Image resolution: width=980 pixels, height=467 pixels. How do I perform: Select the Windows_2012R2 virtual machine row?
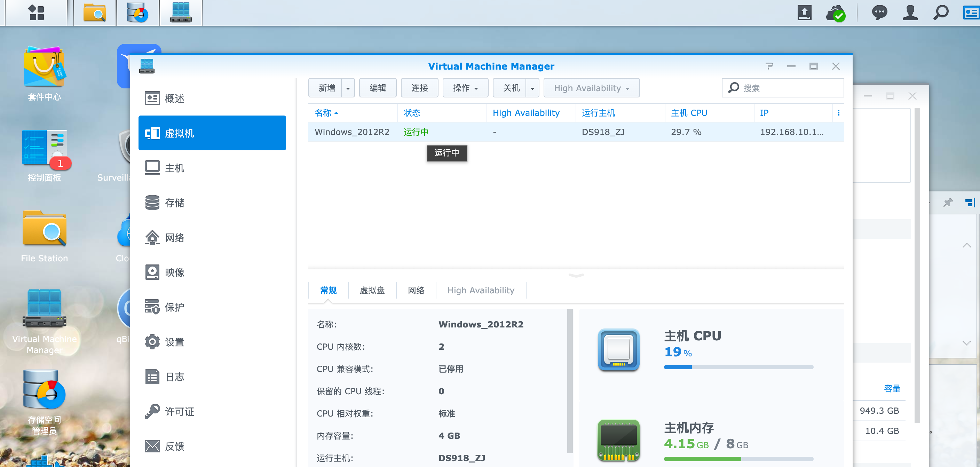pos(352,132)
